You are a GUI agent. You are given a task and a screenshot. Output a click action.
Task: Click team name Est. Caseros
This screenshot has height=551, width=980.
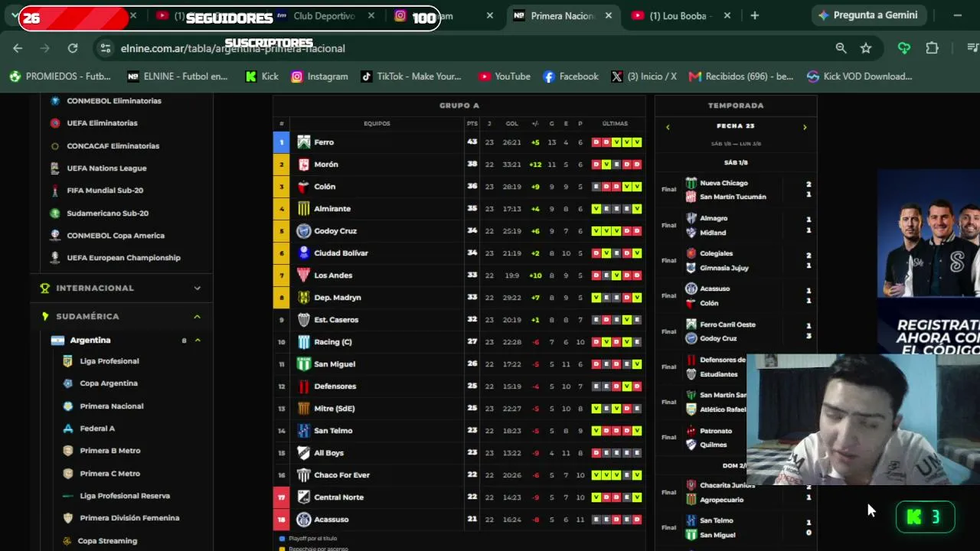(x=336, y=320)
